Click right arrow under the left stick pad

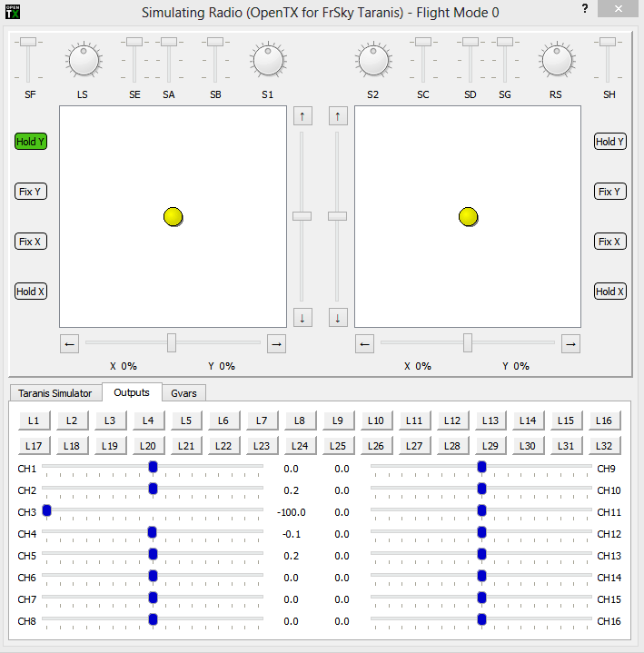coord(276,344)
